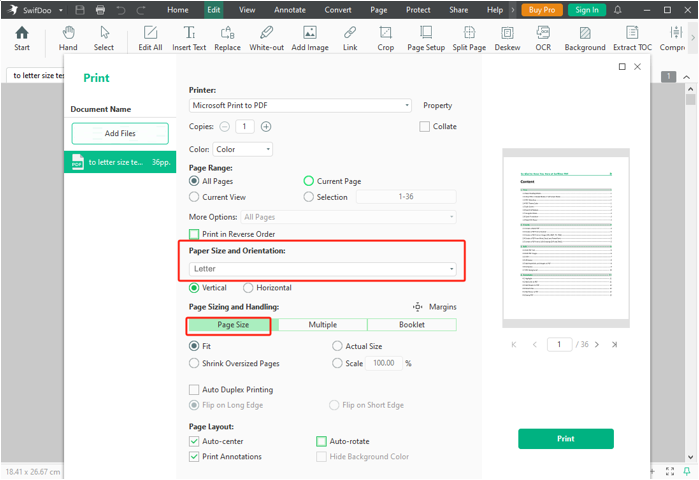Open the Start home icon

pyautogui.click(x=21, y=38)
